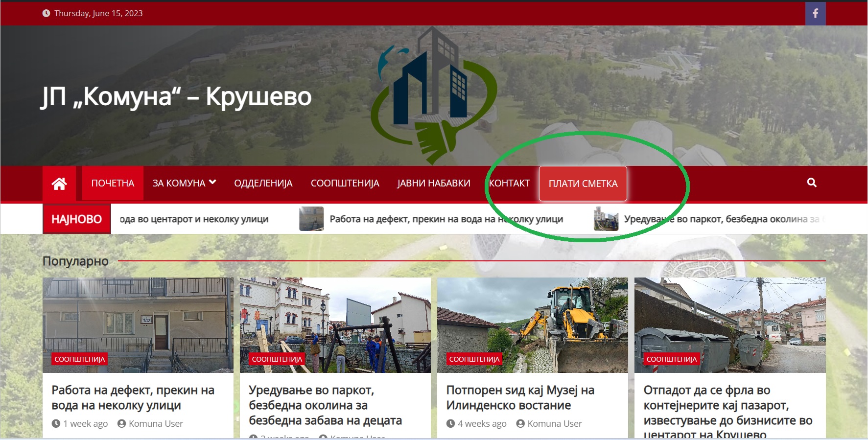Click the Komuna site logo
The image size is (868, 440).
pos(434,95)
